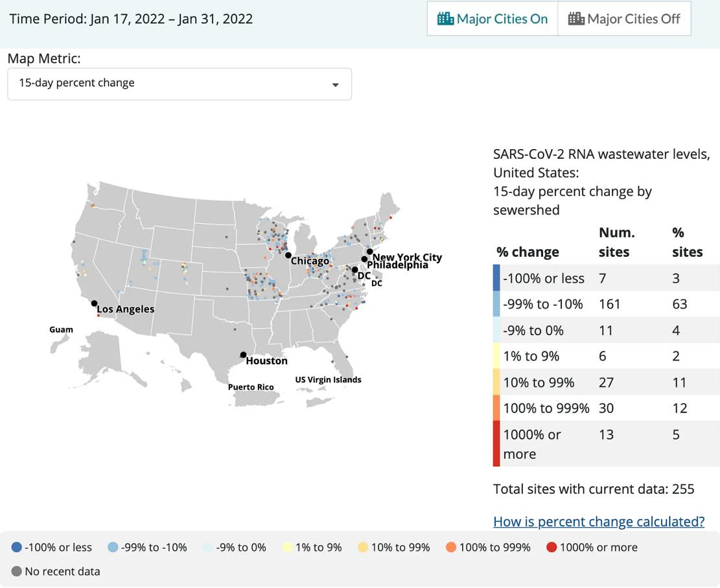Switch Major Cities Off
The image size is (720, 588).
click(x=624, y=19)
